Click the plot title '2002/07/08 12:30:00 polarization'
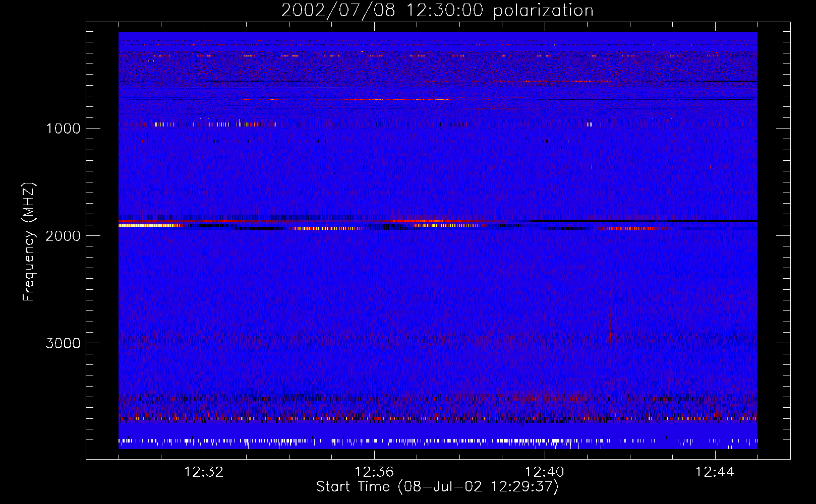 [437, 11]
